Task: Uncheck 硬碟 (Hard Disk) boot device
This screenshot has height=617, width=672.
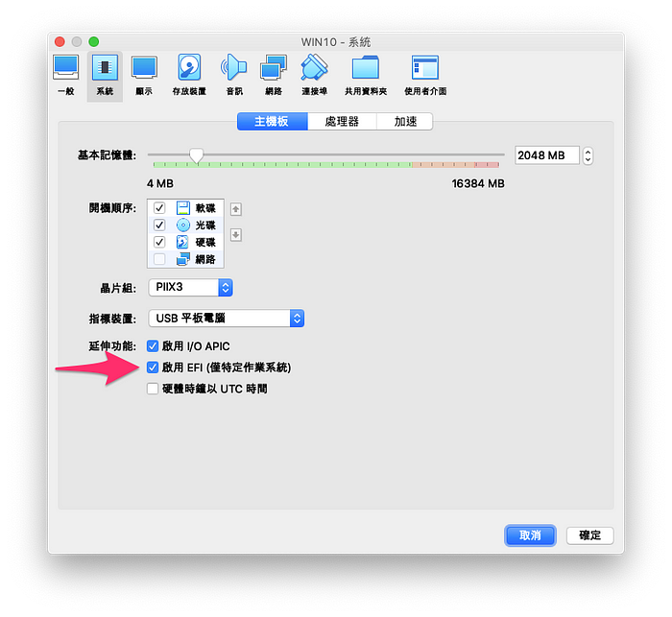Action: 159,242
